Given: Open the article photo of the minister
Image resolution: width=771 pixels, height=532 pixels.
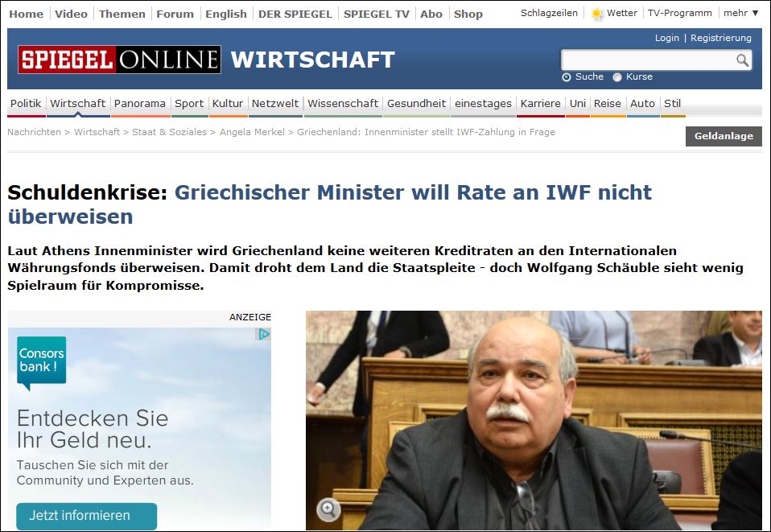Looking at the screenshot, I should 533,419.
